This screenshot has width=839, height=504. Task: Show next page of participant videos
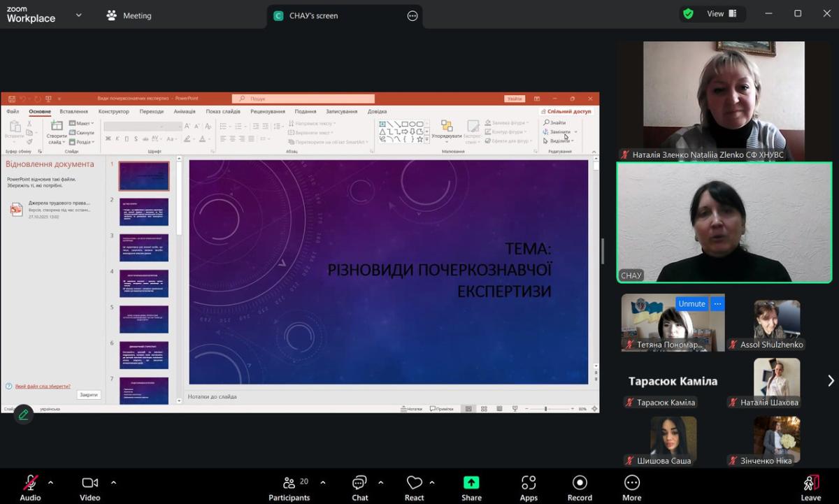click(x=831, y=381)
